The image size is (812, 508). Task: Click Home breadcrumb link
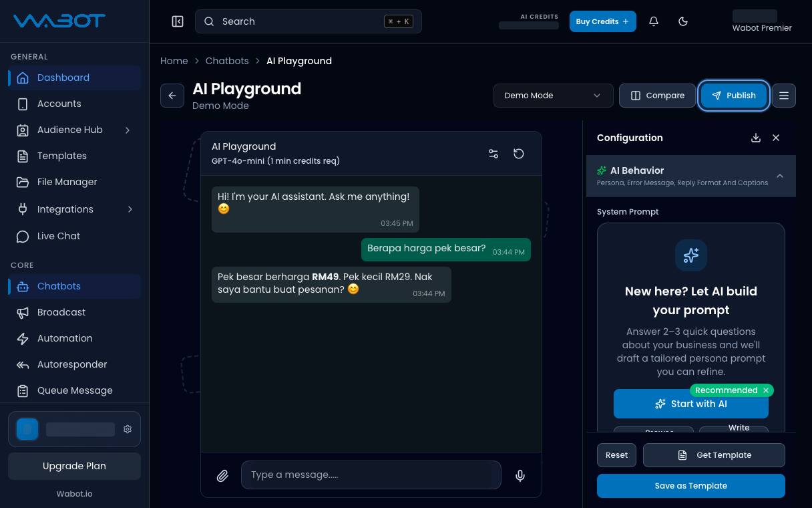pyautogui.click(x=174, y=61)
